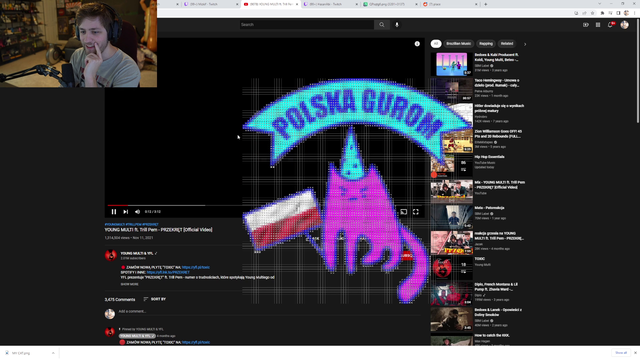Image resolution: width=640 pixels, height=360 pixels.
Task: Start voice search with microphone icon
Action: point(397,25)
